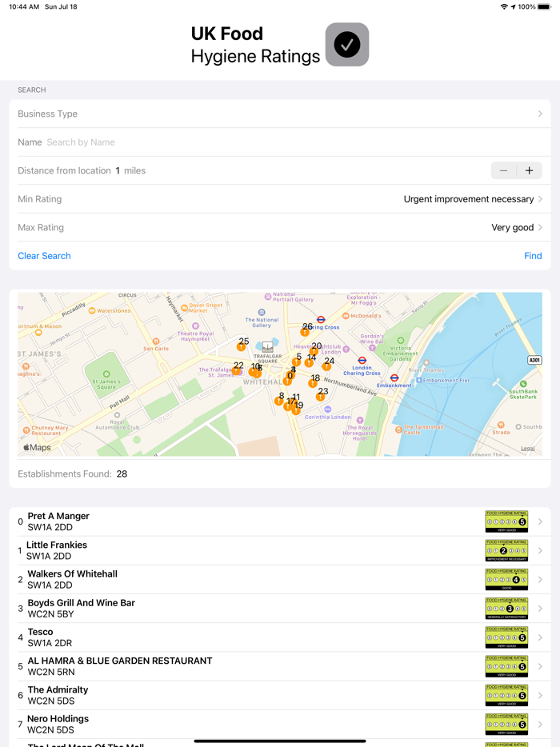The width and height of the screenshot is (560, 747).
Task: Tap Clear Search
Action: tap(44, 256)
